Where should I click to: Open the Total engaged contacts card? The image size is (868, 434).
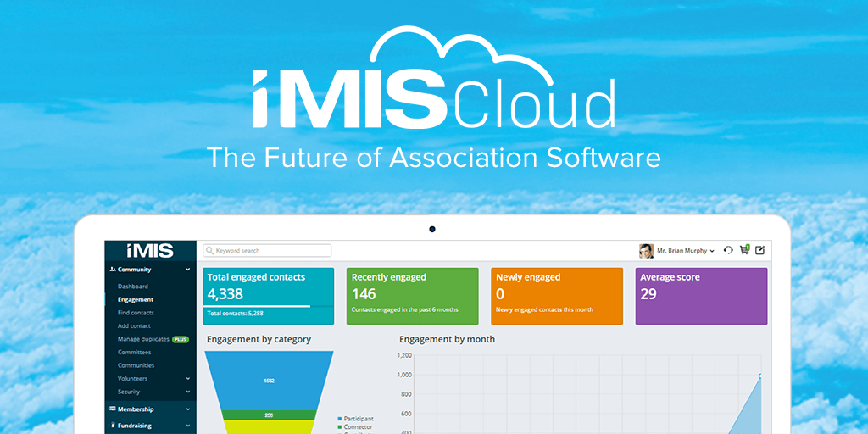click(269, 296)
